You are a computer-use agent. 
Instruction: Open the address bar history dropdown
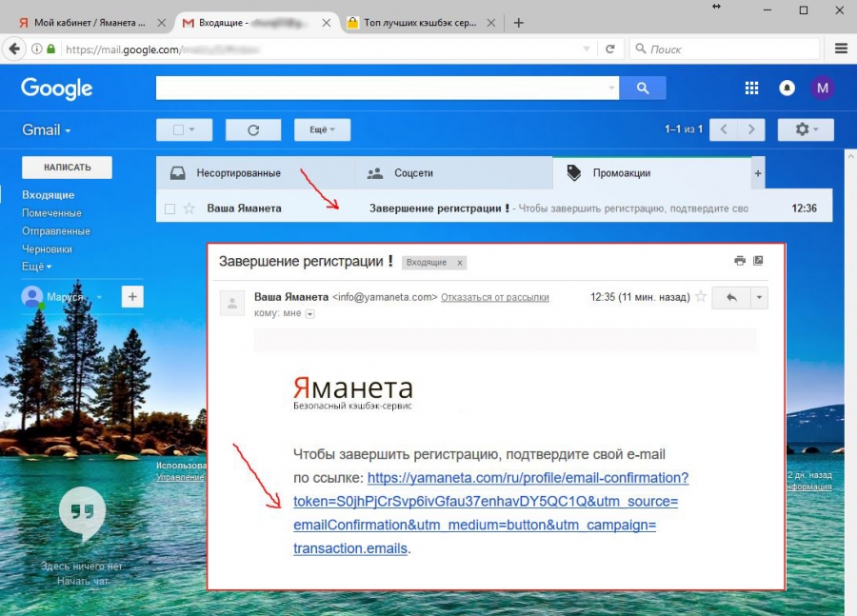click(587, 50)
